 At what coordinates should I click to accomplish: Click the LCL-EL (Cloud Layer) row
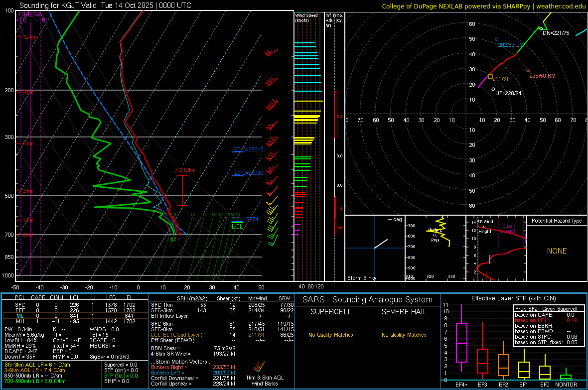tap(222, 335)
